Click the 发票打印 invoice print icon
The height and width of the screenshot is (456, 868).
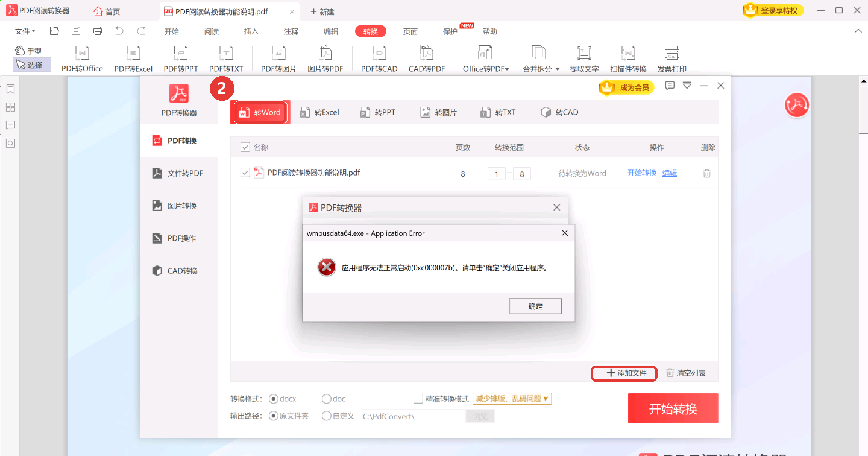(671, 59)
